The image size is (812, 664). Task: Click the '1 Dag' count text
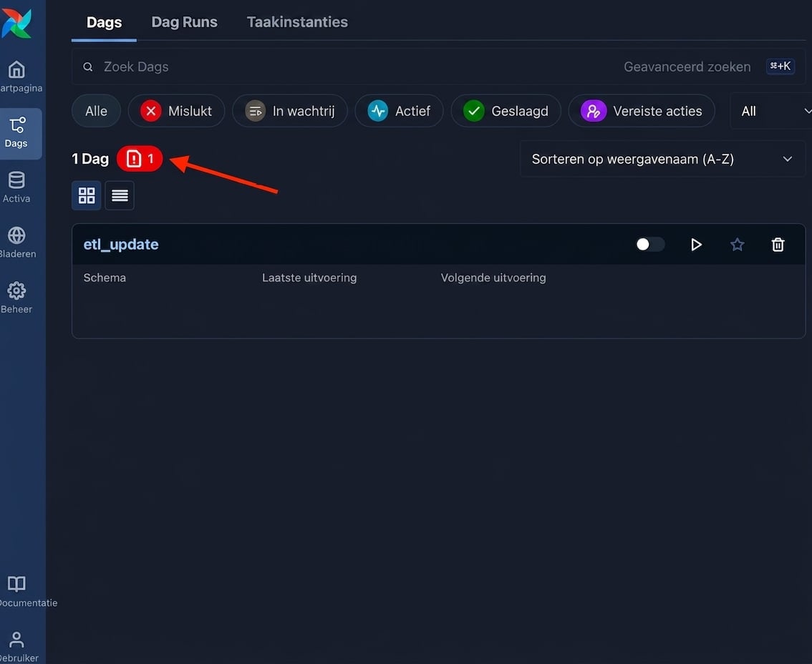90,159
